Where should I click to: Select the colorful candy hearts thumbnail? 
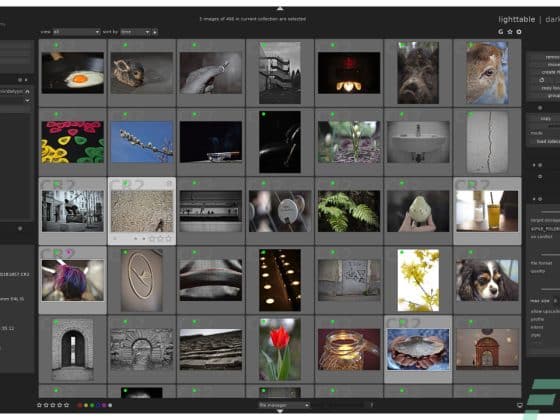[x=72, y=142]
